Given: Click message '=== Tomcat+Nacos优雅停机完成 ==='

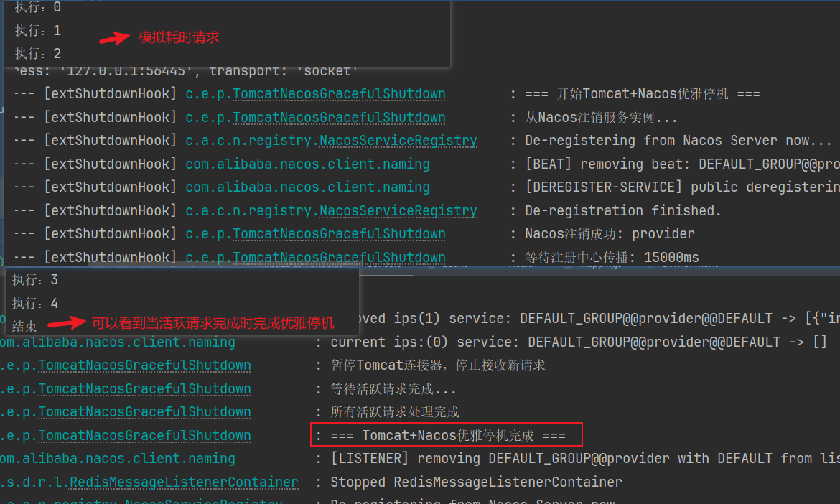Looking at the screenshot, I should (448, 436).
